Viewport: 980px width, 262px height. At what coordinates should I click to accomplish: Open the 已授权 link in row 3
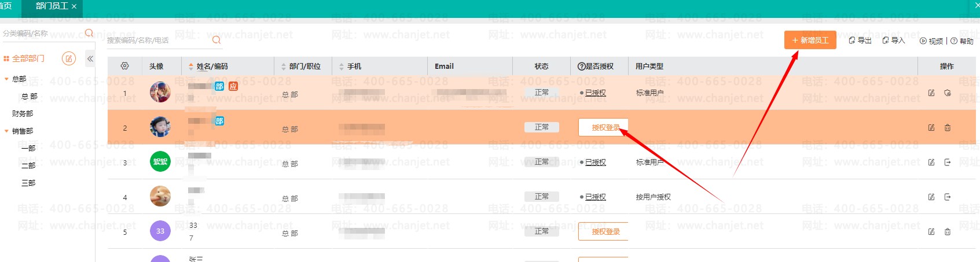pos(595,162)
